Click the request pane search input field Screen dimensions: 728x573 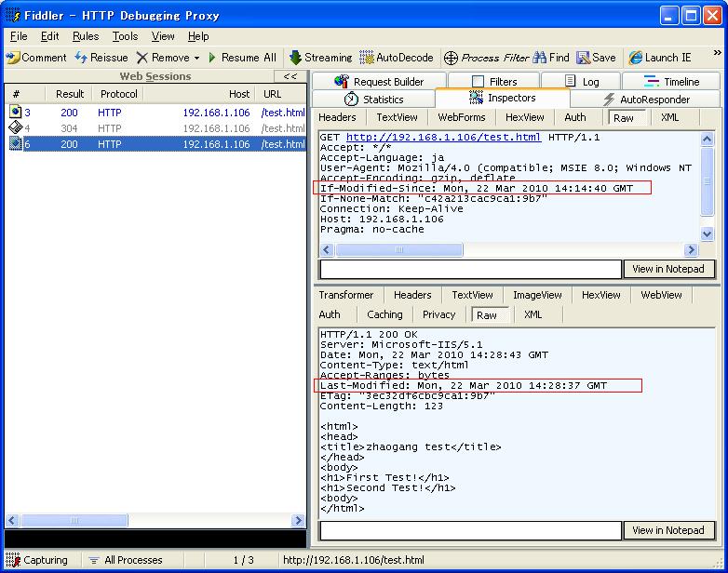coord(470,269)
